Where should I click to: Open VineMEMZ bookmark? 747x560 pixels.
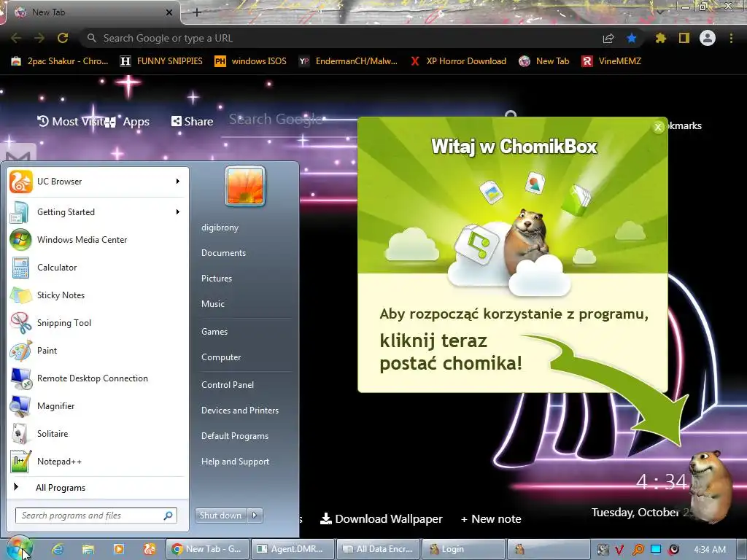(x=612, y=61)
